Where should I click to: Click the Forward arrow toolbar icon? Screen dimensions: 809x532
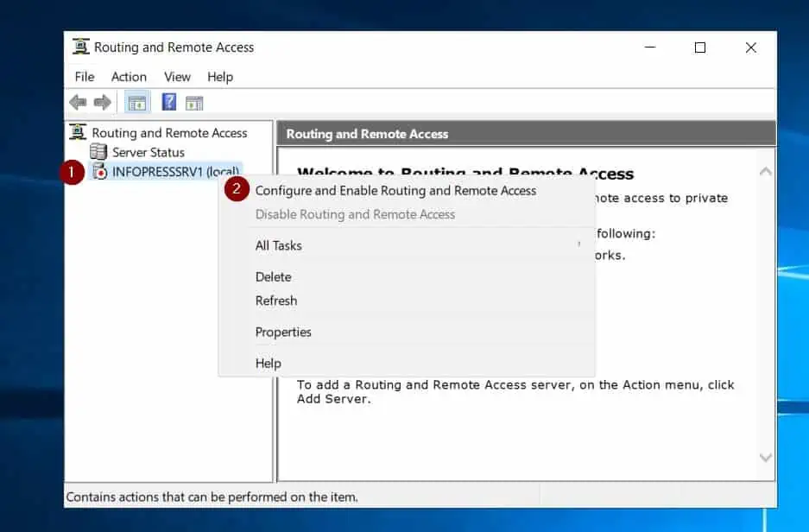(103, 103)
